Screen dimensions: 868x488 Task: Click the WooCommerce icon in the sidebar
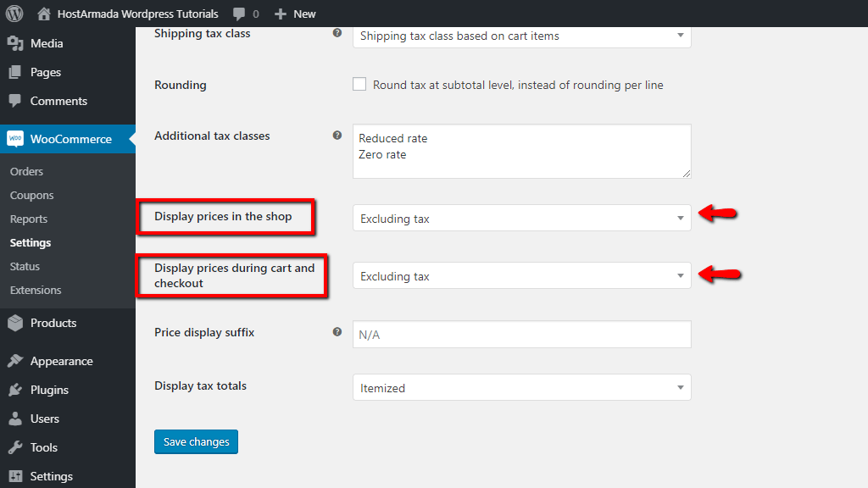(x=15, y=139)
